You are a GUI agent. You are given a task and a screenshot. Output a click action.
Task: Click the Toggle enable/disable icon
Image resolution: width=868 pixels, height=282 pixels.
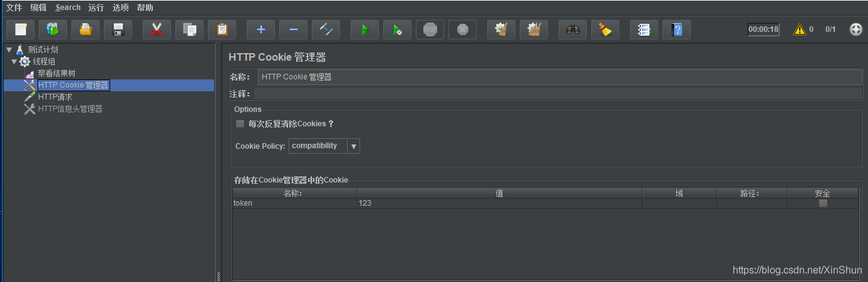point(326,29)
